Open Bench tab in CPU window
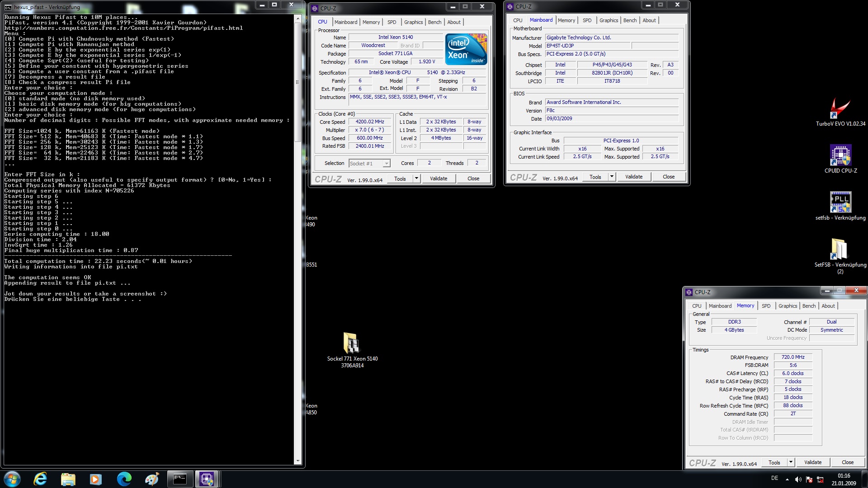Viewport: 868px width, 488px height. pyautogui.click(x=434, y=22)
